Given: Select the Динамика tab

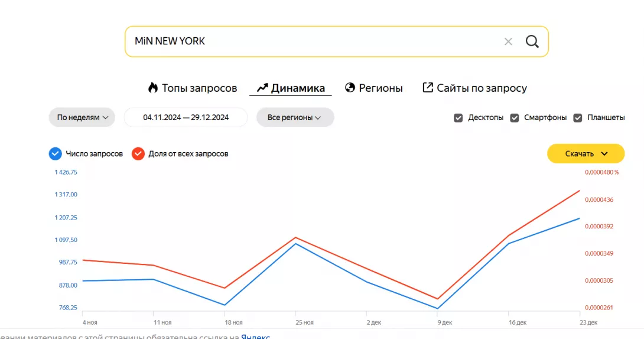Looking at the screenshot, I should [x=291, y=88].
